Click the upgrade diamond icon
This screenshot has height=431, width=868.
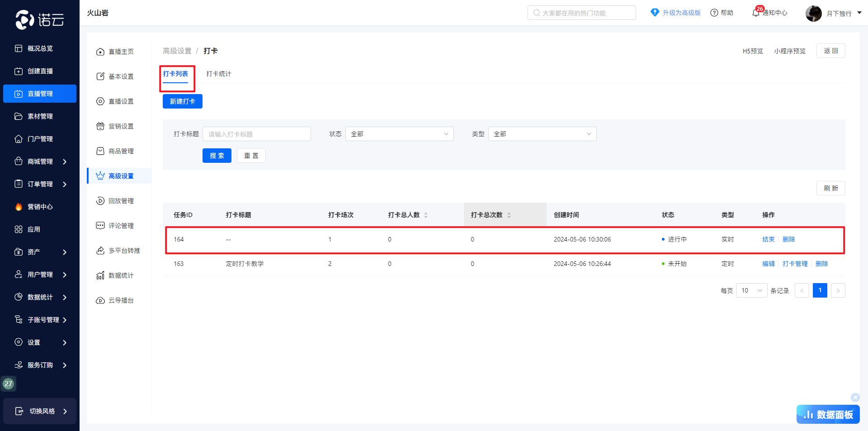(655, 13)
